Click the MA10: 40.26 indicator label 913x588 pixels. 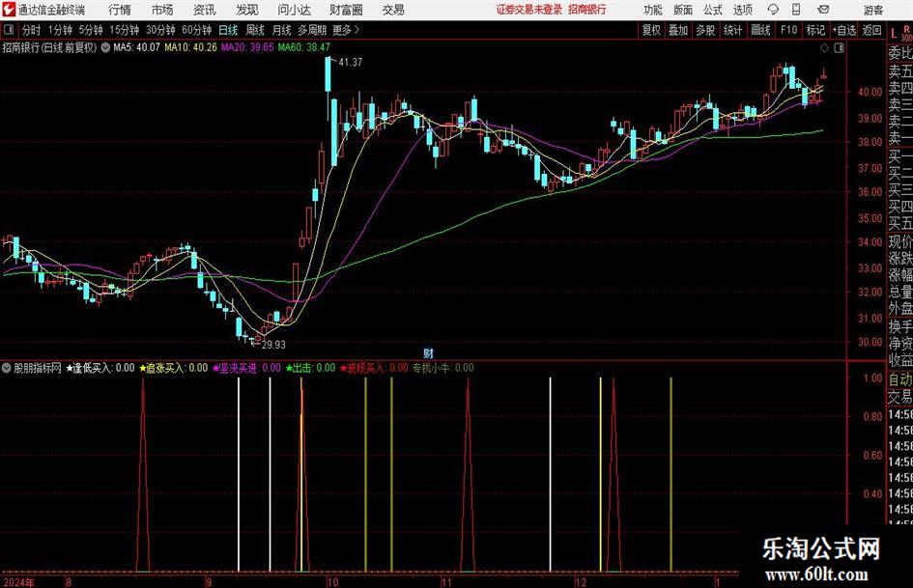click(x=190, y=47)
